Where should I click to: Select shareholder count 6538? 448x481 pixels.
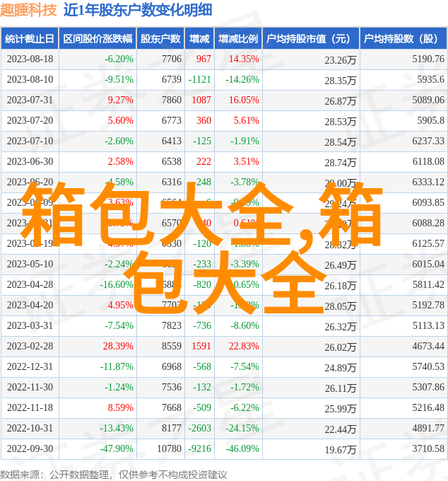[x=172, y=162]
